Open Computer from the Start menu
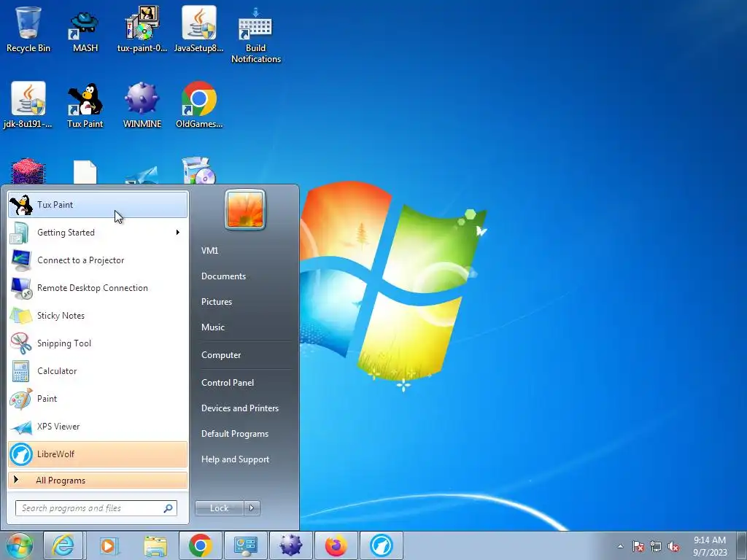Viewport: 747px width, 560px height. click(x=221, y=355)
